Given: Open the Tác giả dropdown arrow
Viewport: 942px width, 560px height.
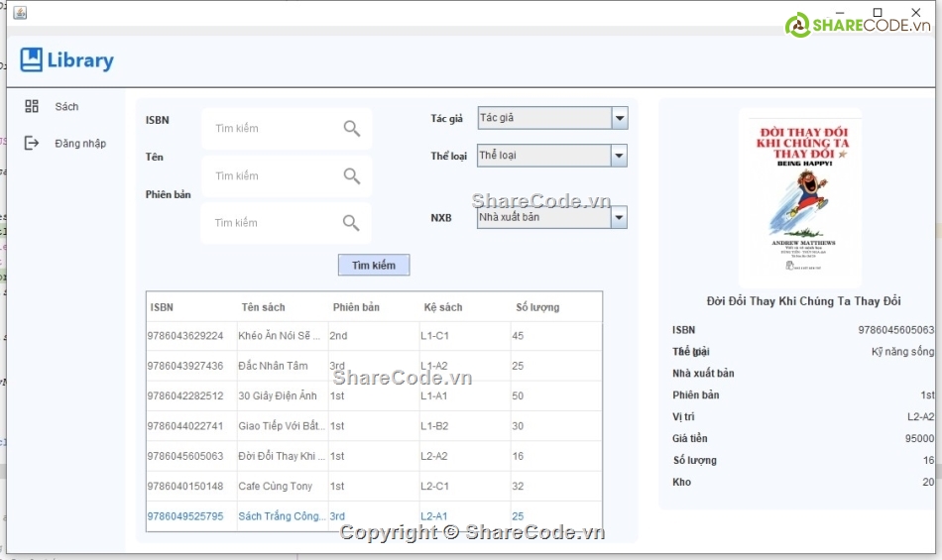Looking at the screenshot, I should tap(620, 118).
